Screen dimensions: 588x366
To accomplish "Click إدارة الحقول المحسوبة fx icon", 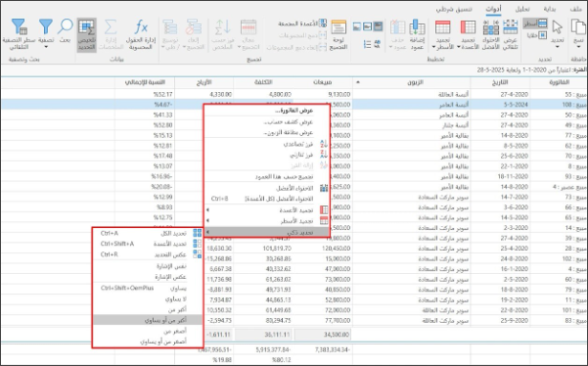I will click(x=141, y=27).
